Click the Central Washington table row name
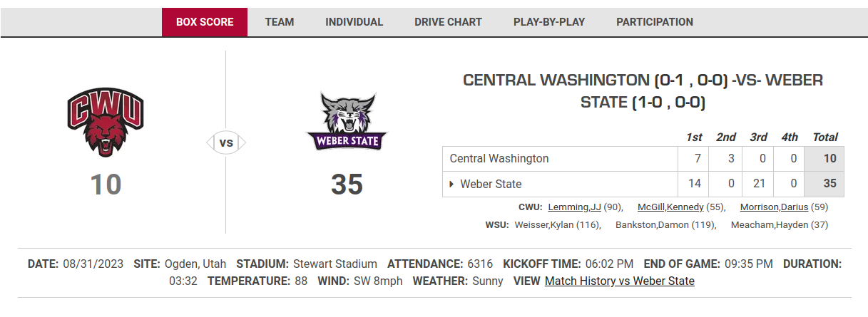 (499, 158)
